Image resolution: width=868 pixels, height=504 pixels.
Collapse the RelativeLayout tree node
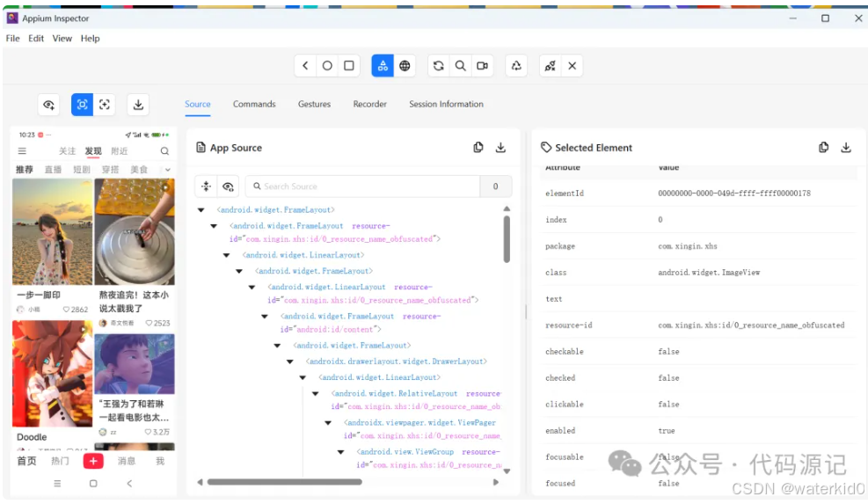pos(316,394)
